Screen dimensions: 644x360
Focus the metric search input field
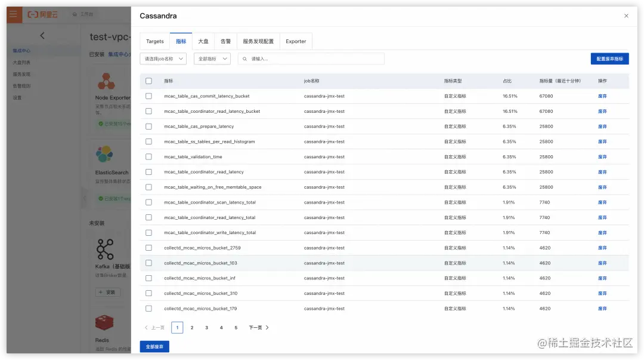point(311,59)
